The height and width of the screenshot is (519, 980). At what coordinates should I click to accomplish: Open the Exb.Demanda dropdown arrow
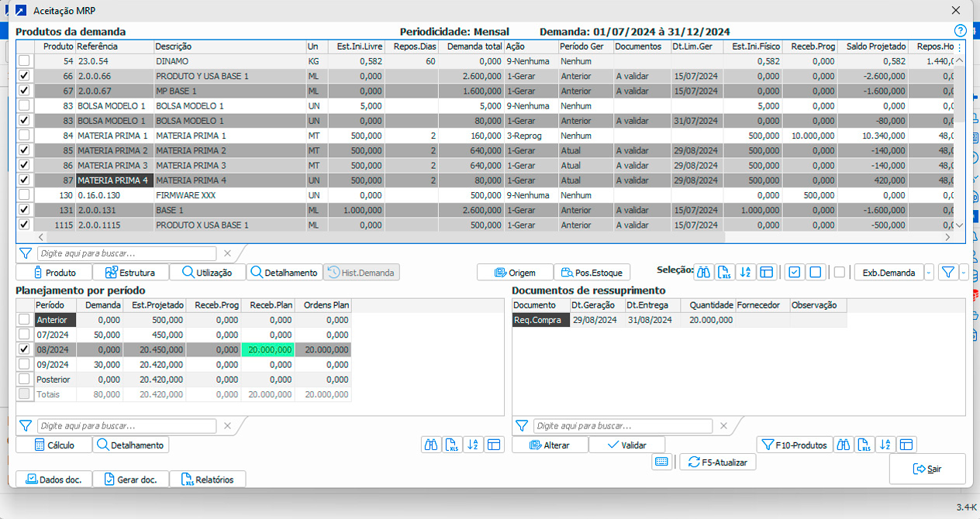click(929, 273)
